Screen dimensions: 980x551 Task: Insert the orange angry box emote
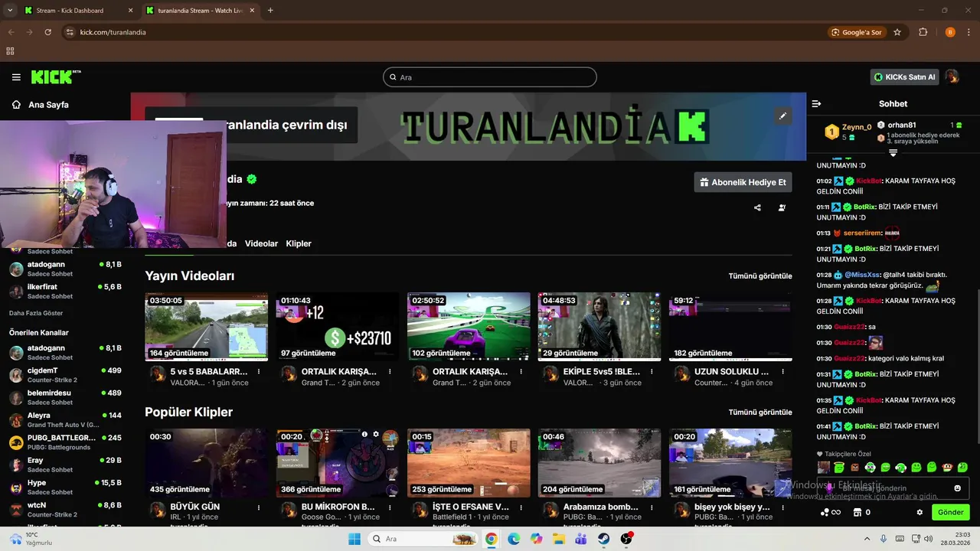[x=854, y=467]
